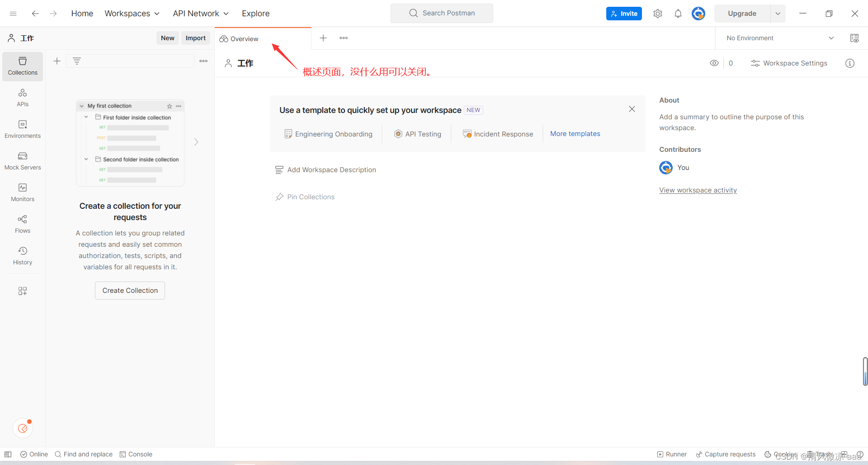The height and width of the screenshot is (465, 868).
Task: Click the New button
Action: coord(168,38)
